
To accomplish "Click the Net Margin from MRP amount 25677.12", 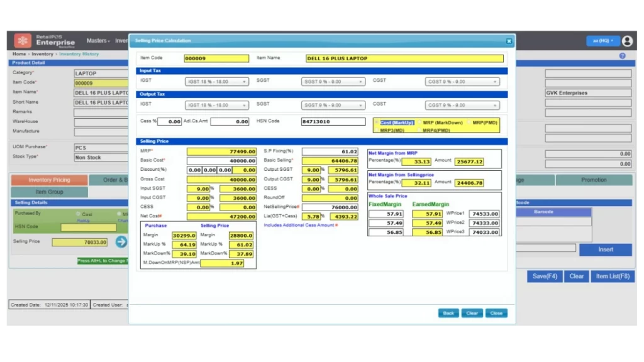I will tap(469, 162).
